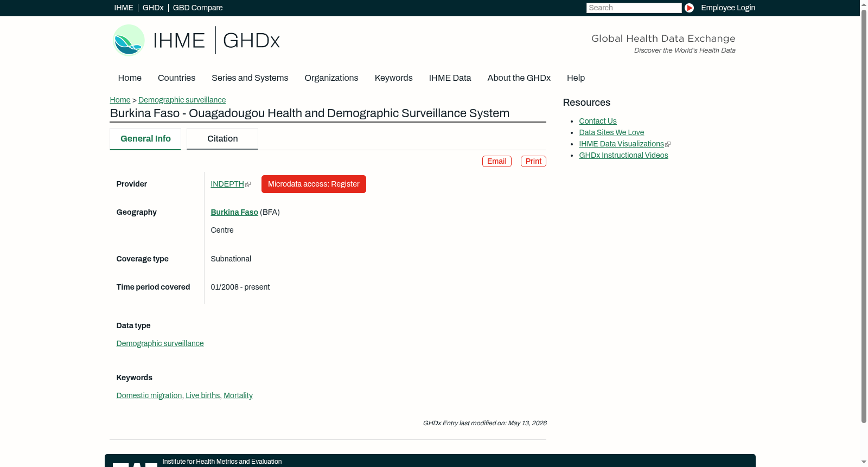
Task: Open Live births keyword link
Action: [x=203, y=395]
